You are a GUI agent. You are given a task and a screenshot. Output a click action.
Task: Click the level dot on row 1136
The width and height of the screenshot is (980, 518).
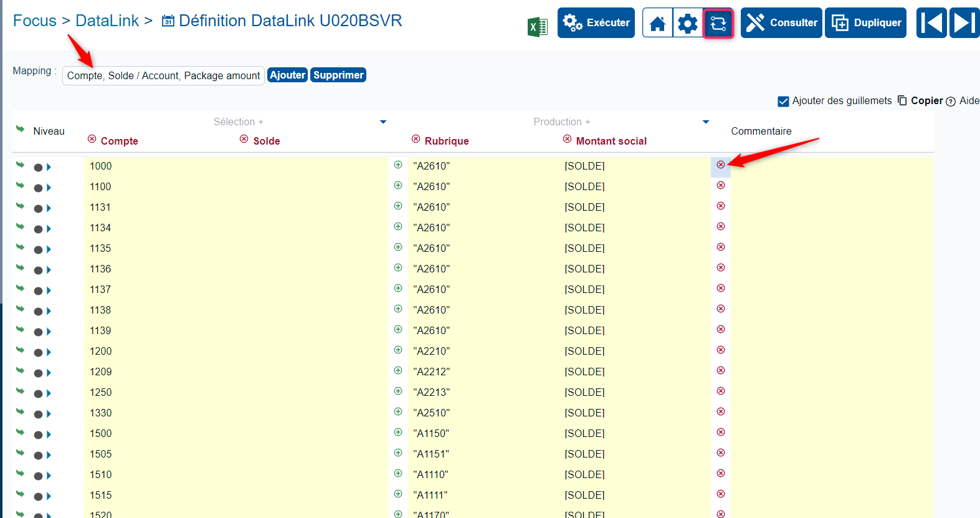click(38, 270)
